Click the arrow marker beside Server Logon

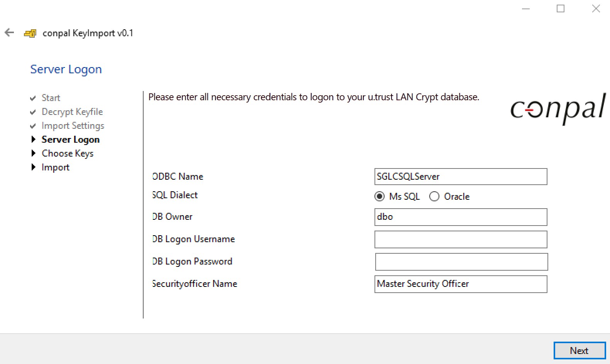[33, 139]
